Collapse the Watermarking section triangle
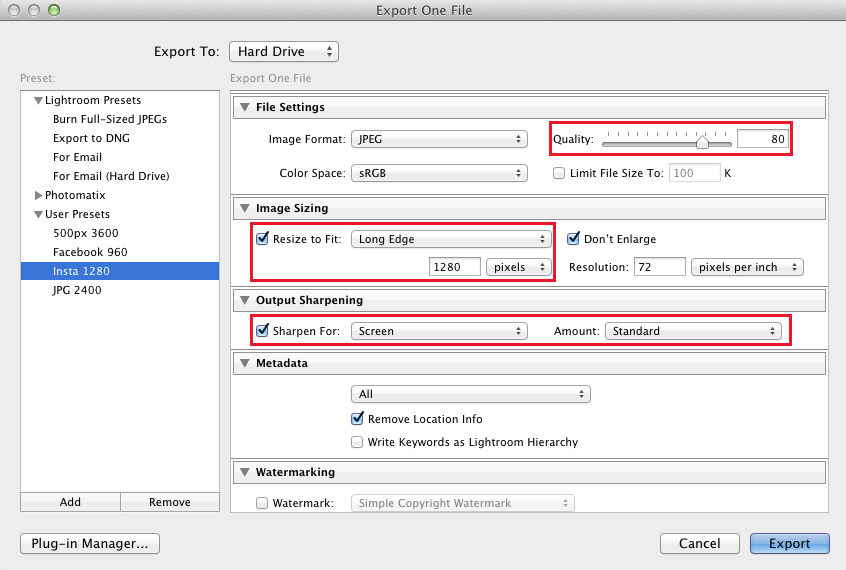Viewport: 846px width, 570px height. click(x=245, y=472)
